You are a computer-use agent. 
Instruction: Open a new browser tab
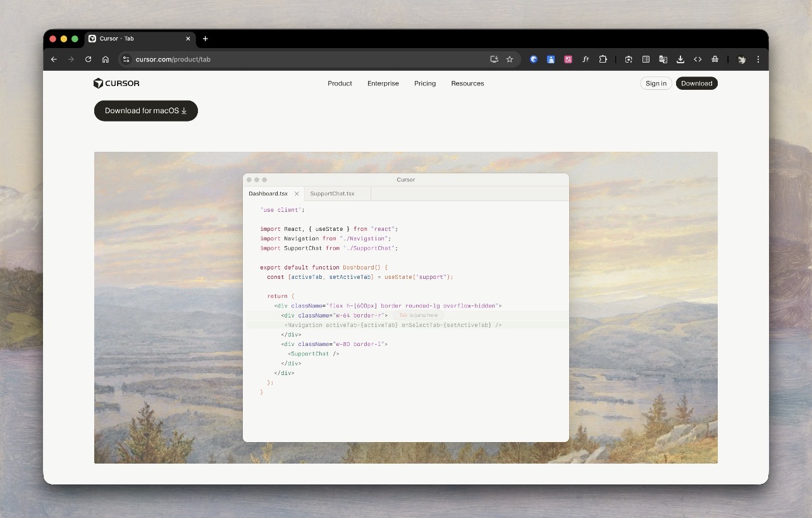(206, 39)
